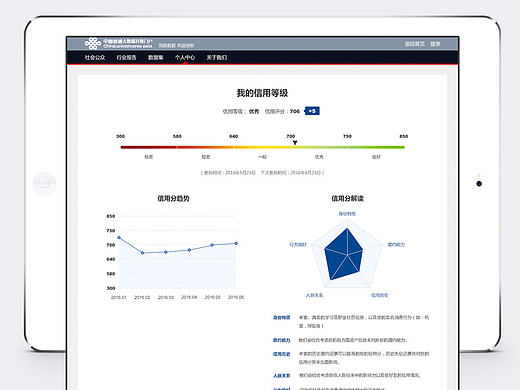520x390 pixels.
Task: Open the 行业报告 navigation item
Action: (x=126, y=57)
